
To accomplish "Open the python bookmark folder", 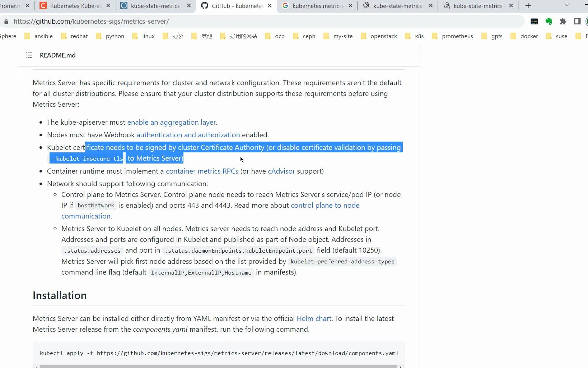I will pos(110,36).
